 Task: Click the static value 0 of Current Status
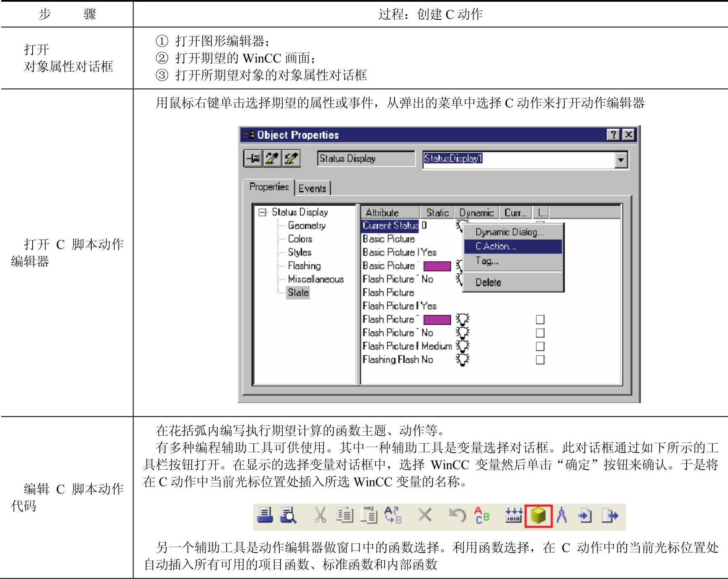pos(424,225)
